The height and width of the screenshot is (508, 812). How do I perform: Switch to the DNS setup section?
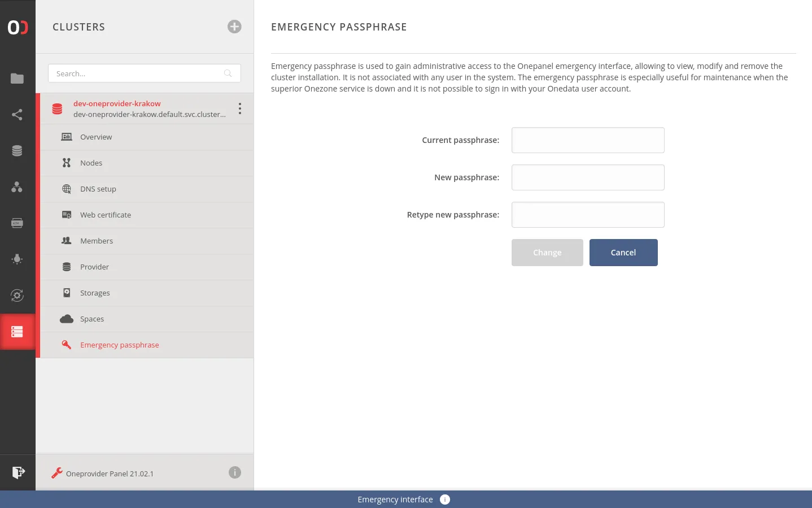(98, 189)
